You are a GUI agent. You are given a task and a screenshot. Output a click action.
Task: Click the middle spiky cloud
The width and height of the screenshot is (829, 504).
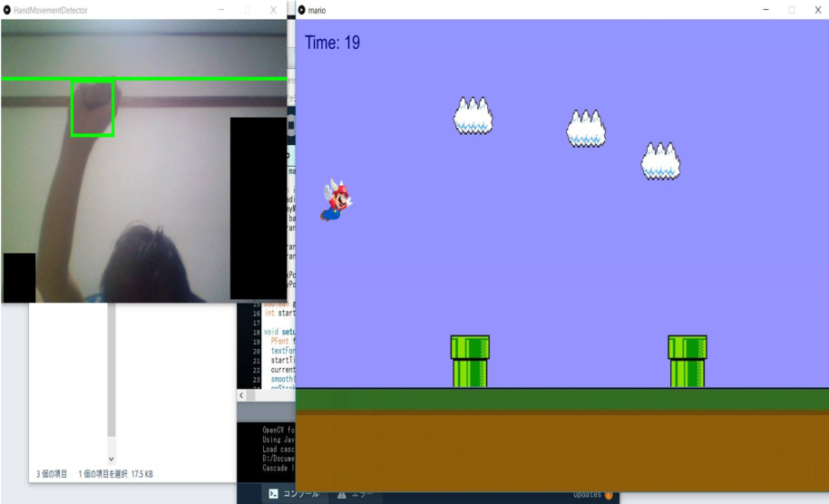(586, 129)
